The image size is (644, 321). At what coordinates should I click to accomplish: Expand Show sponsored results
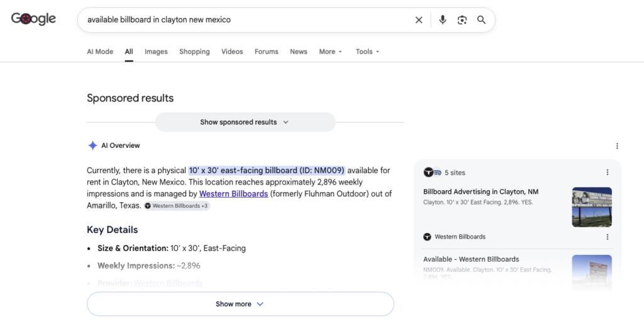(245, 122)
